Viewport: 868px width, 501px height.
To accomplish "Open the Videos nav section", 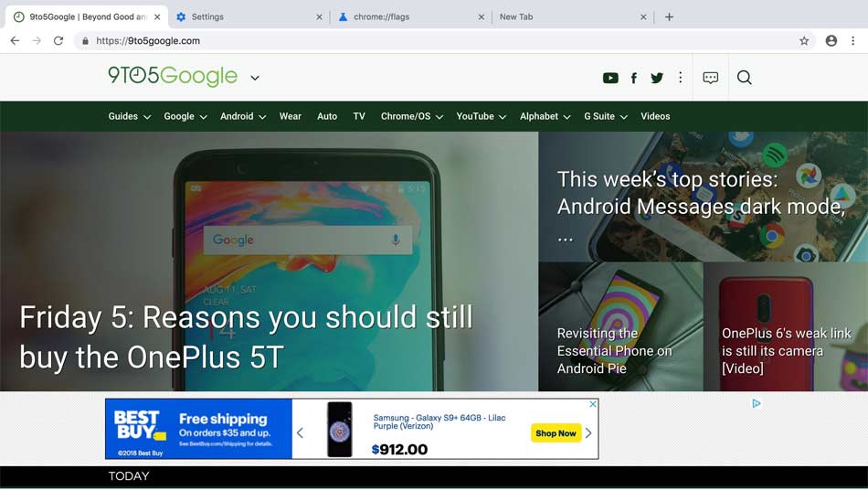I will click(655, 116).
